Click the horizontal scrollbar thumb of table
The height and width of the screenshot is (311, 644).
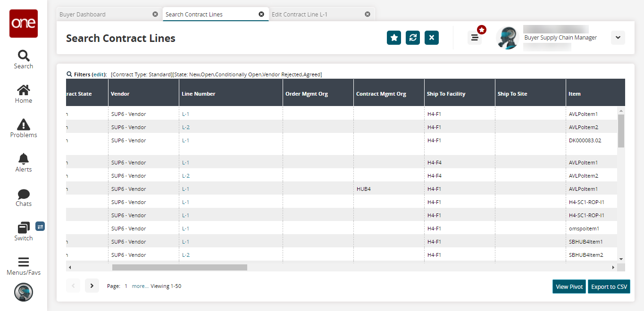pyautogui.click(x=179, y=267)
